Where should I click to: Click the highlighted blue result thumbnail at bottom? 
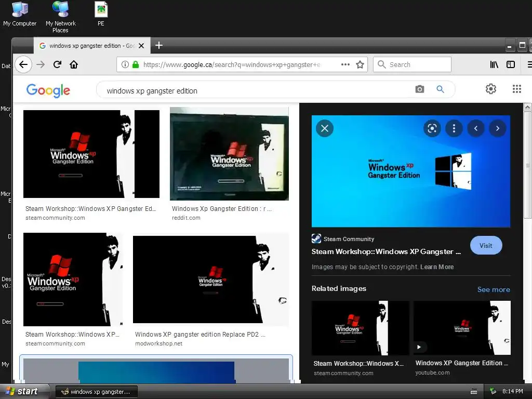[x=156, y=371]
